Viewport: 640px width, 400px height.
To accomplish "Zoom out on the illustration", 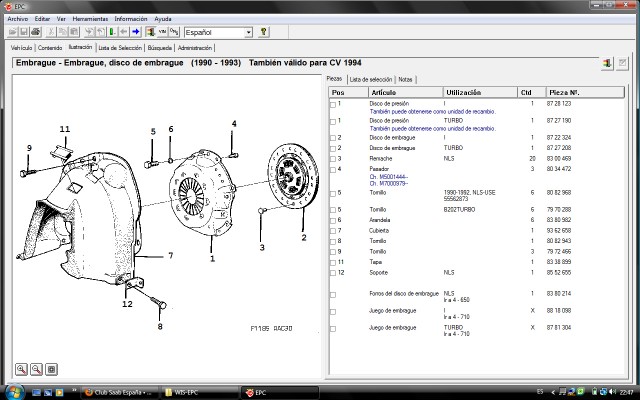I will tap(36, 369).
